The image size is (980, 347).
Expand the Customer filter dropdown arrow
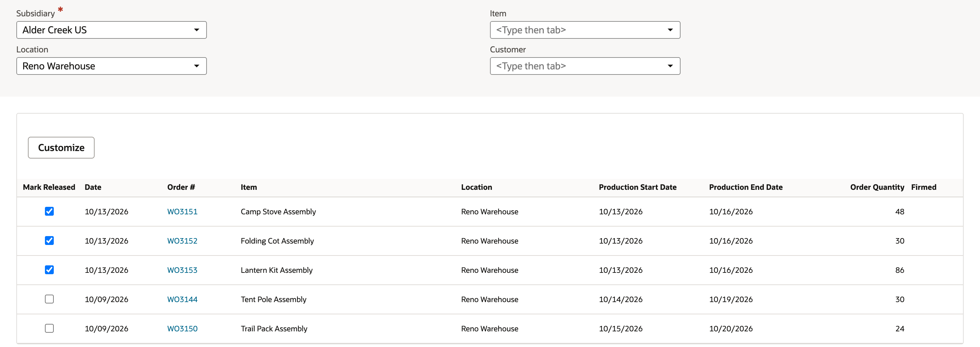pyautogui.click(x=670, y=66)
